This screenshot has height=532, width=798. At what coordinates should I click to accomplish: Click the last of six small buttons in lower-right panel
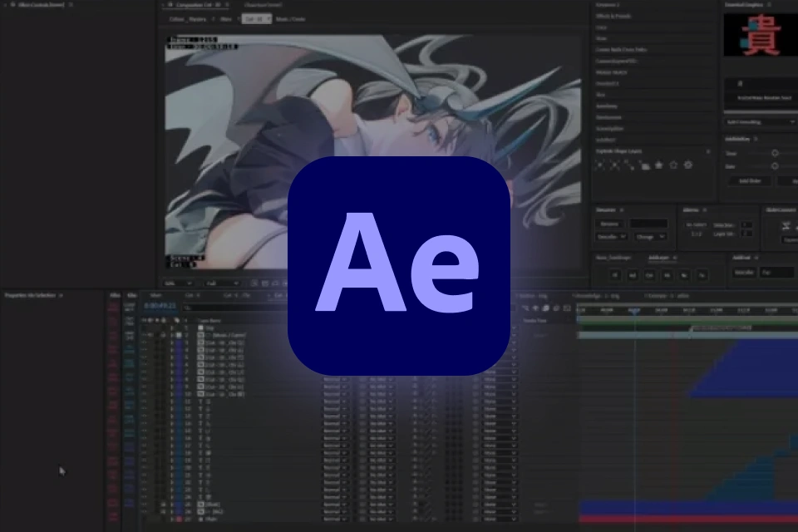[702, 275]
